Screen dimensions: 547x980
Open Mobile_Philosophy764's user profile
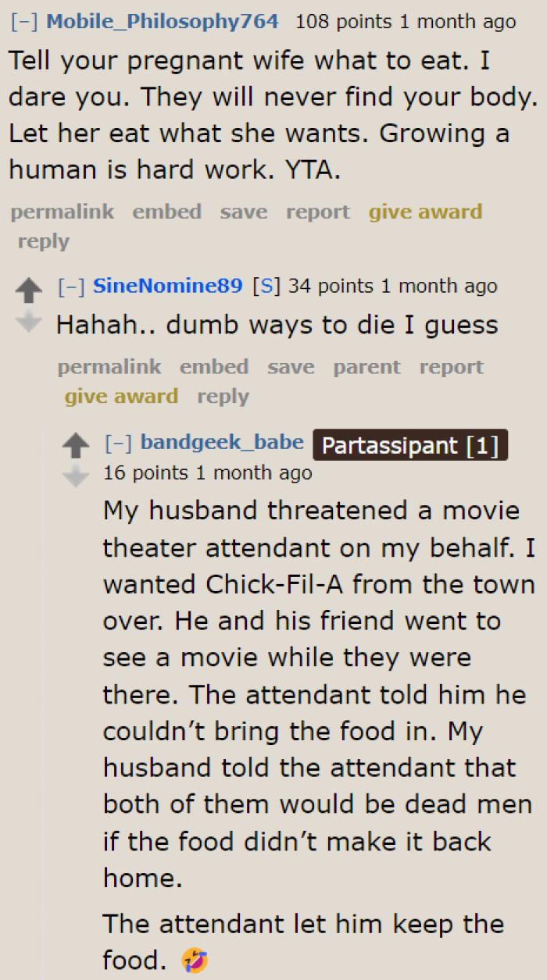coord(162,20)
